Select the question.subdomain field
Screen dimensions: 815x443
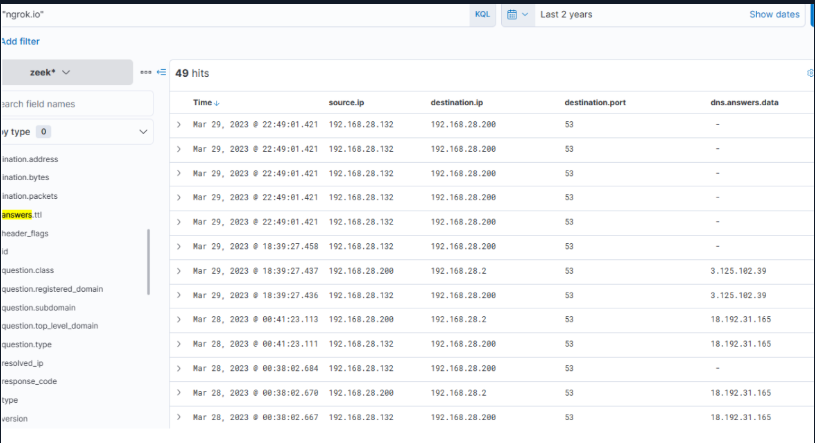38,308
